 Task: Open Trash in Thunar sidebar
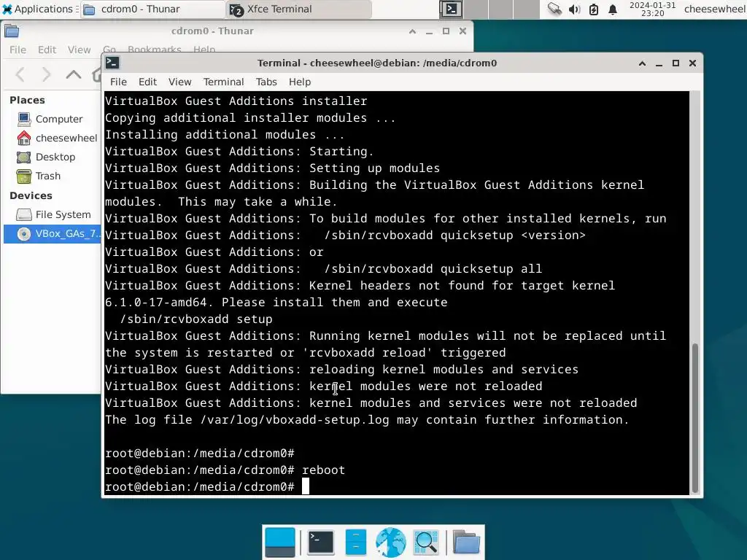[52, 176]
